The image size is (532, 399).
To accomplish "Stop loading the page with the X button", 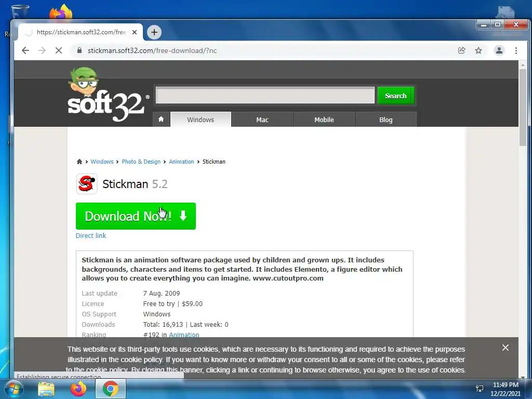I will click(x=58, y=50).
